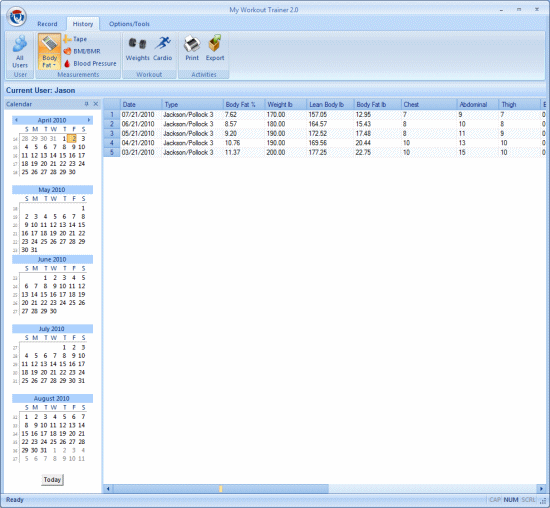The height and width of the screenshot is (508, 550).
Task: Click the April 2010 month header
Action: pos(52,120)
